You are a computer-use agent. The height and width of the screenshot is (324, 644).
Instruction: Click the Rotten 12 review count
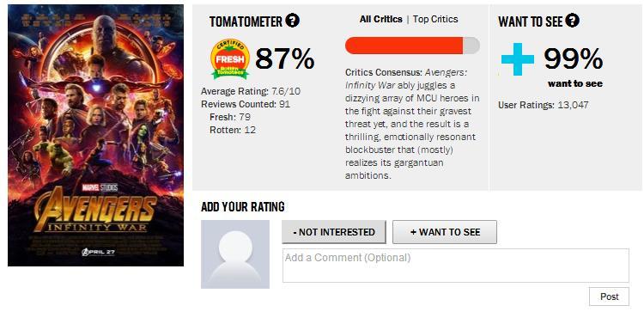[x=233, y=130]
